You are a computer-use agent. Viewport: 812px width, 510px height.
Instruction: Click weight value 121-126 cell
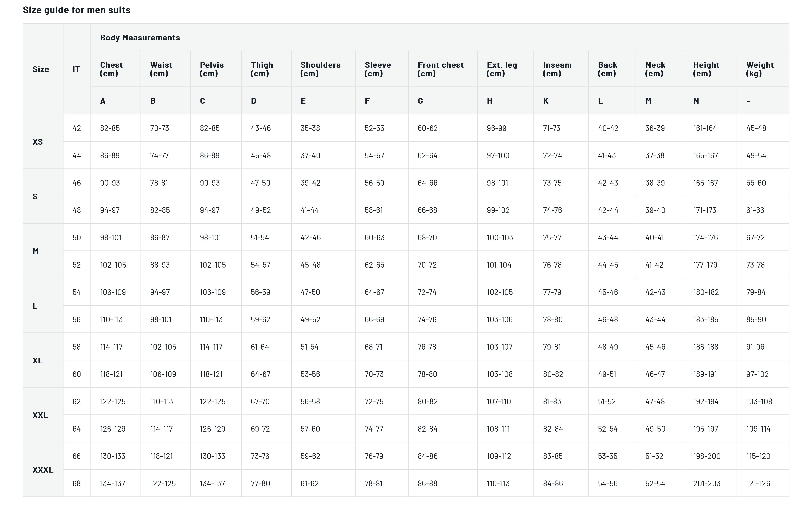(758, 483)
